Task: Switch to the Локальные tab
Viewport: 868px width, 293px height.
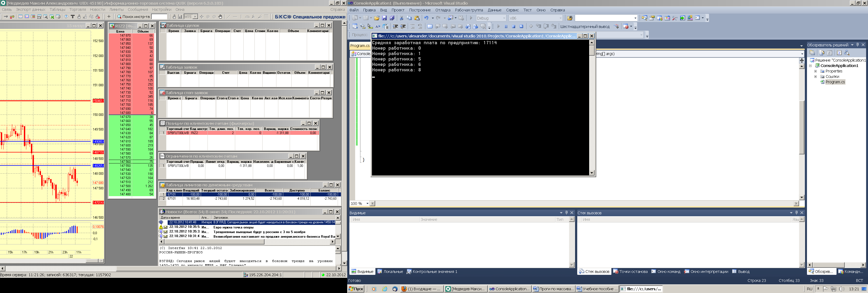Action: pyautogui.click(x=390, y=272)
